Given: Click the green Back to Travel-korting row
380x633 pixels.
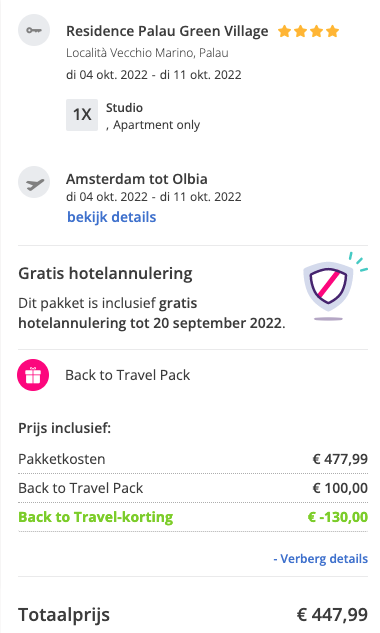Looking at the screenshot, I should click(193, 517).
